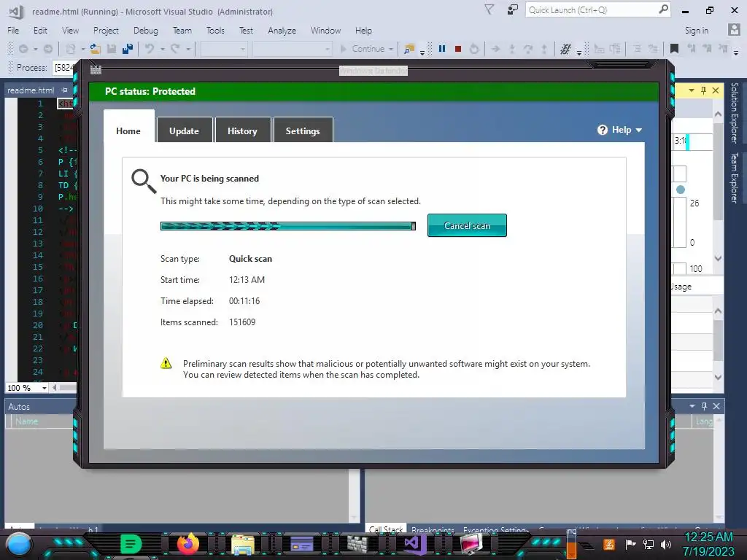
Task: Switch to the Update tab in Defender
Action: tap(185, 131)
